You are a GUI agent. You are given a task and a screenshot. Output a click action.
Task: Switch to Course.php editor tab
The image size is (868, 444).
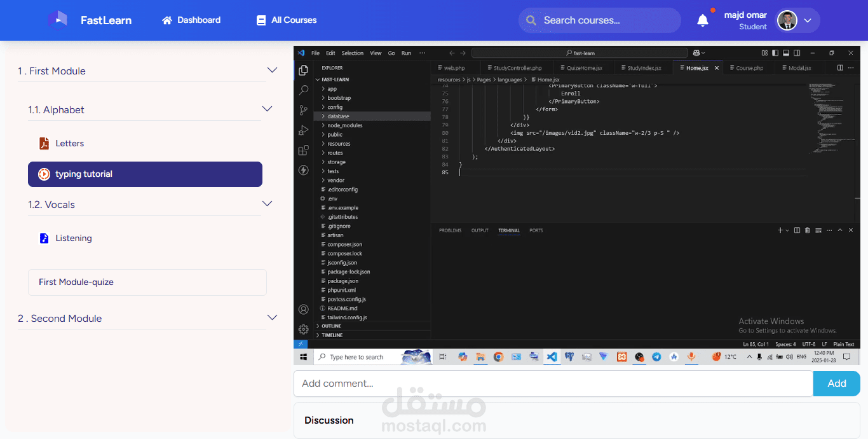pyautogui.click(x=749, y=68)
